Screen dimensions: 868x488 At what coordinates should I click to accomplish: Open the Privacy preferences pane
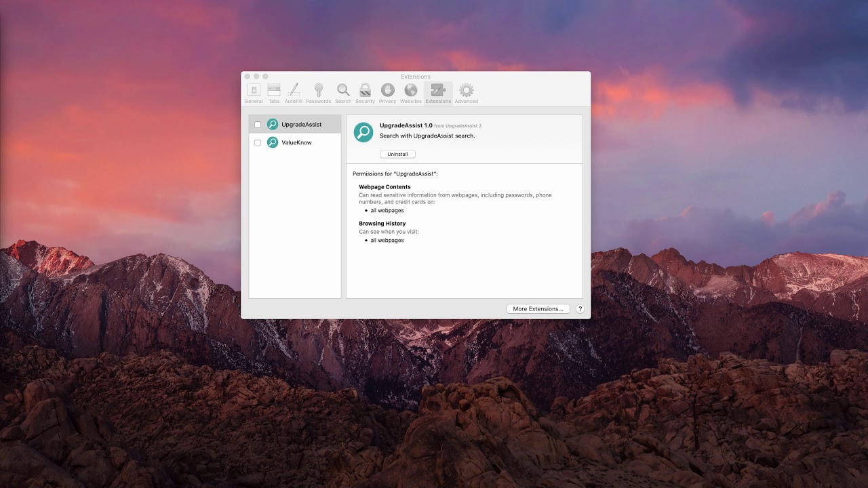[387, 94]
